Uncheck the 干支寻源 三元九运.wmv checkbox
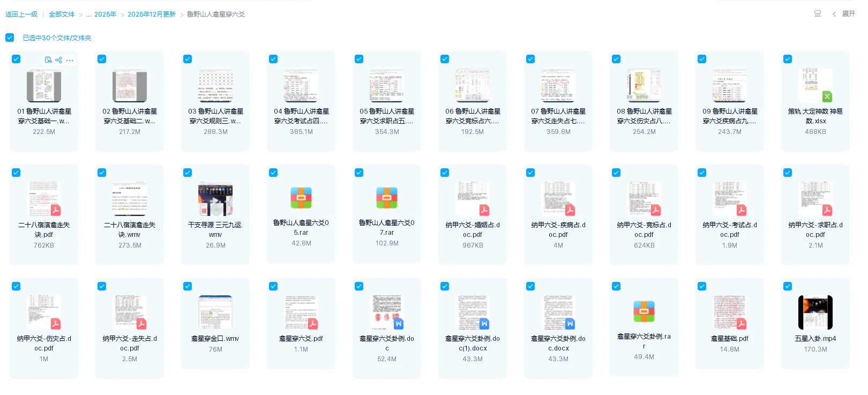 pyautogui.click(x=188, y=173)
